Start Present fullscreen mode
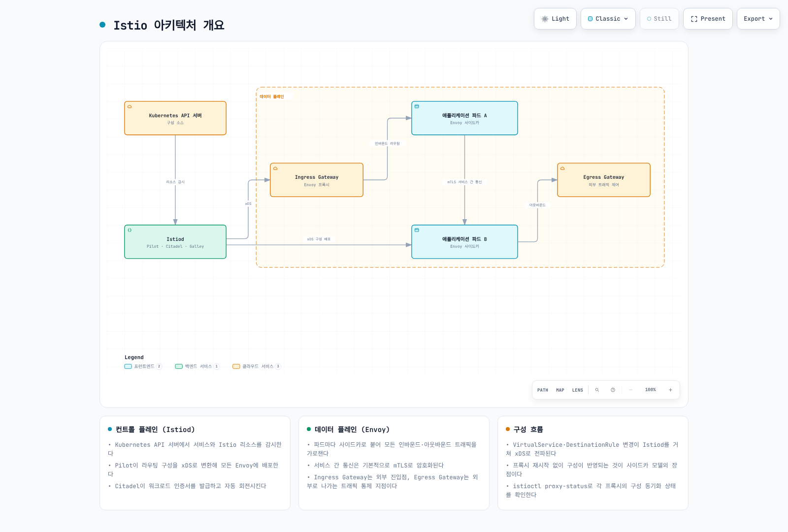This screenshot has height=532, width=788. [x=708, y=19]
